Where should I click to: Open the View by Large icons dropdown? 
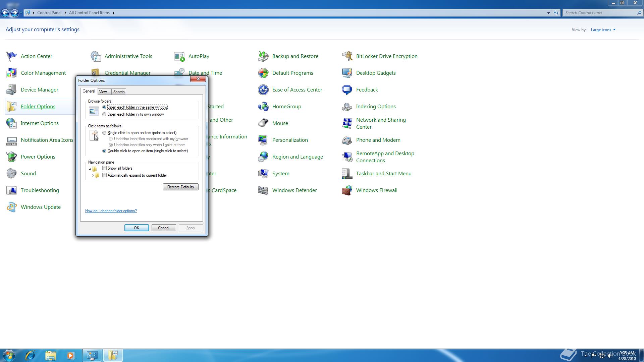pos(603,30)
